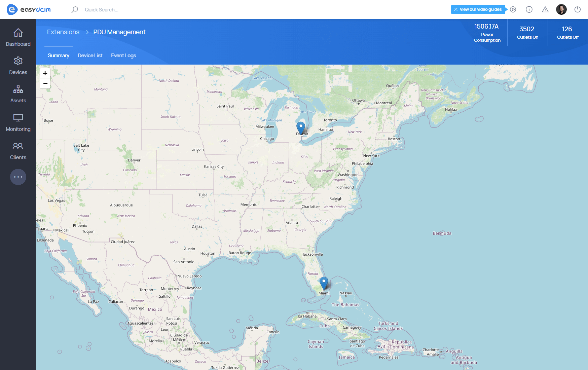Go to Extensions breadcrumb
The height and width of the screenshot is (370, 588).
pyautogui.click(x=63, y=32)
